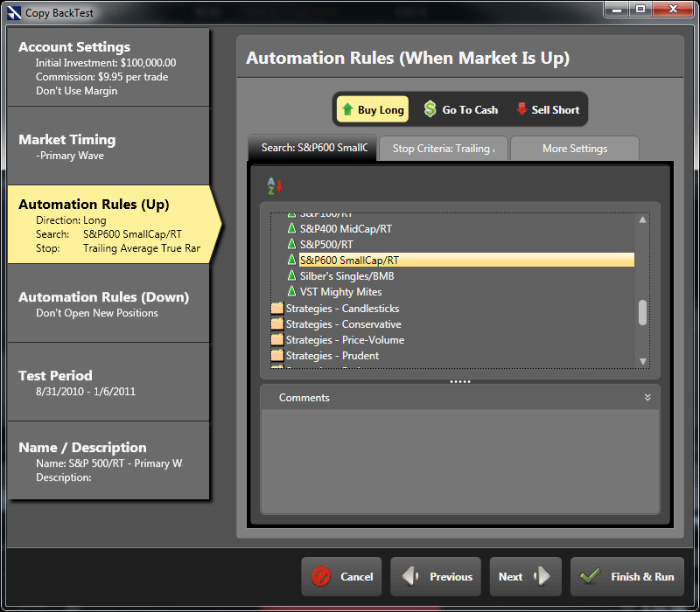Open the Account Settings step
Screen dimensions: 700x612
[x=108, y=67]
